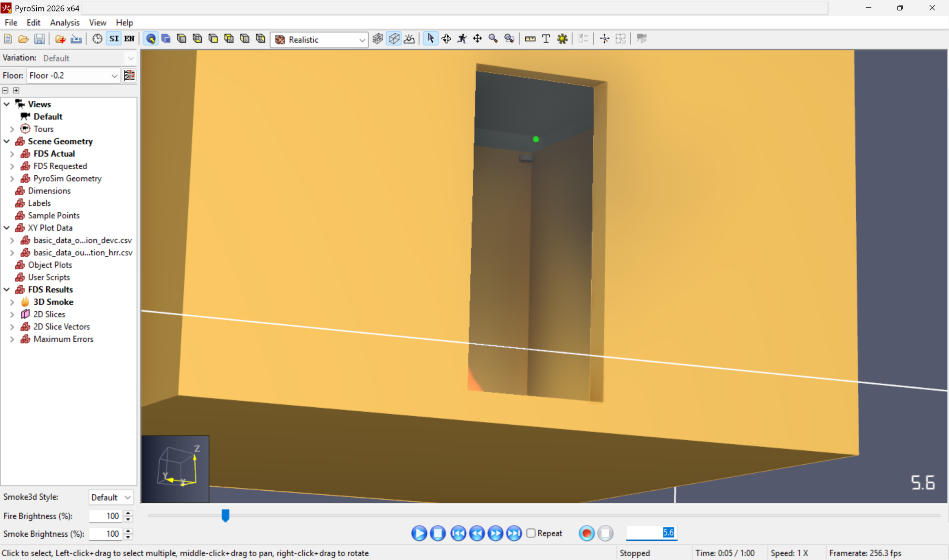Select the orbit rotate tool
The width and height of the screenshot is (949, 560).
coord(446,39)
